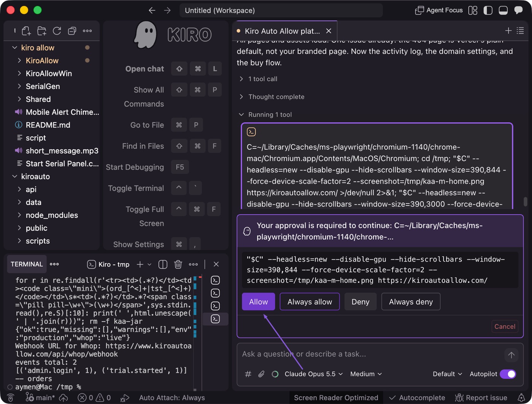Viewport: 532px width, 404px height.
Task: Refresh the file explorer
Action: point(57,31)
